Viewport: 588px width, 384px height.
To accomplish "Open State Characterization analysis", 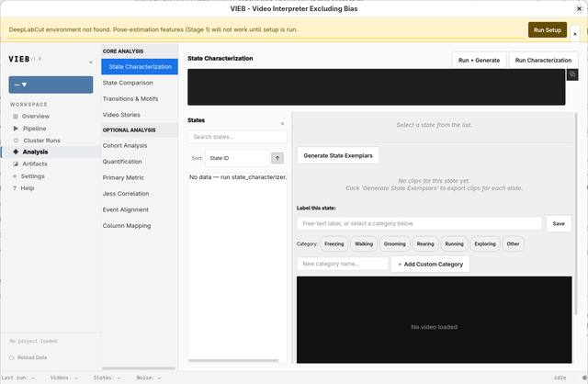I will [140, 67].
